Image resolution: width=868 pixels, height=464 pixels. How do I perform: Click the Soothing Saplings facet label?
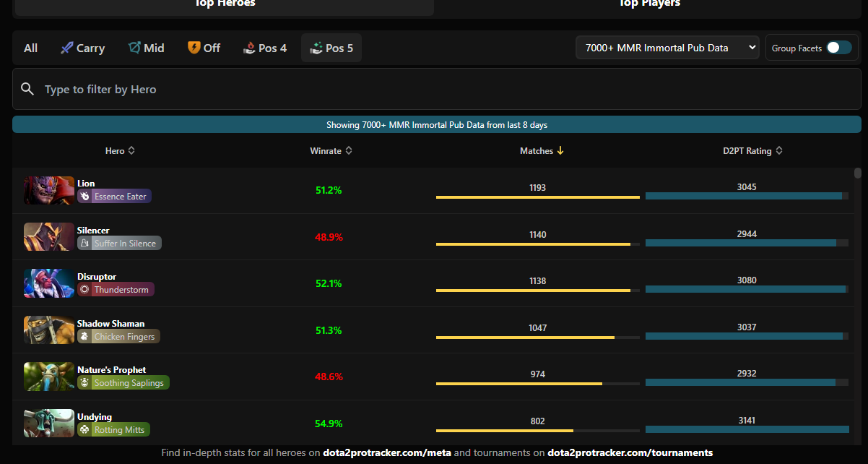pyautogui.click(x=129, y=383)
